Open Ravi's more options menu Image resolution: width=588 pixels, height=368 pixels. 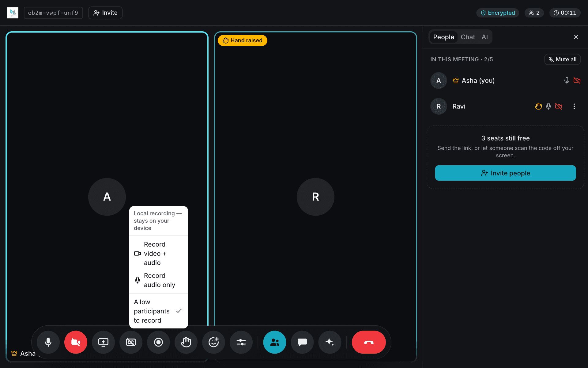tap(574, 106)
